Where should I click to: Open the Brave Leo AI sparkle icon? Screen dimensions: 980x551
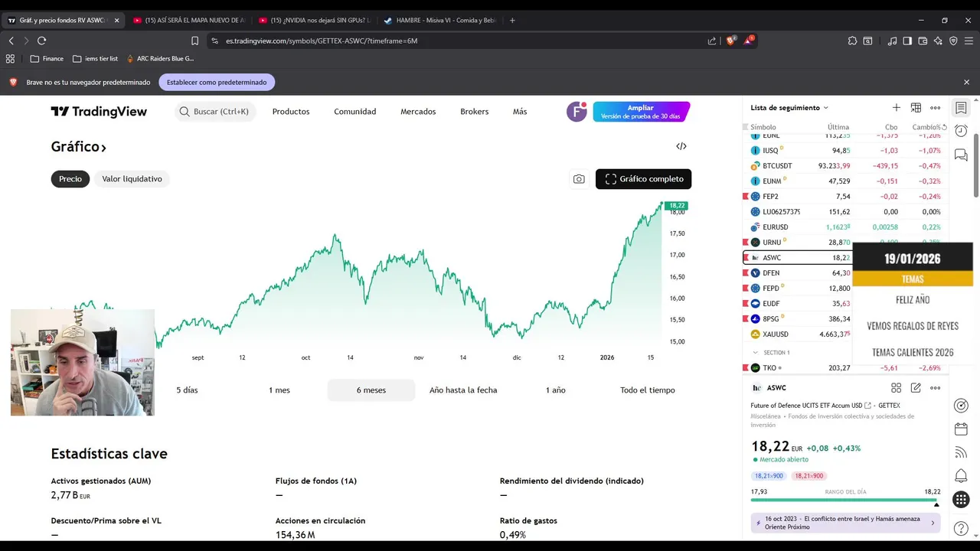(x=938, y=41)
